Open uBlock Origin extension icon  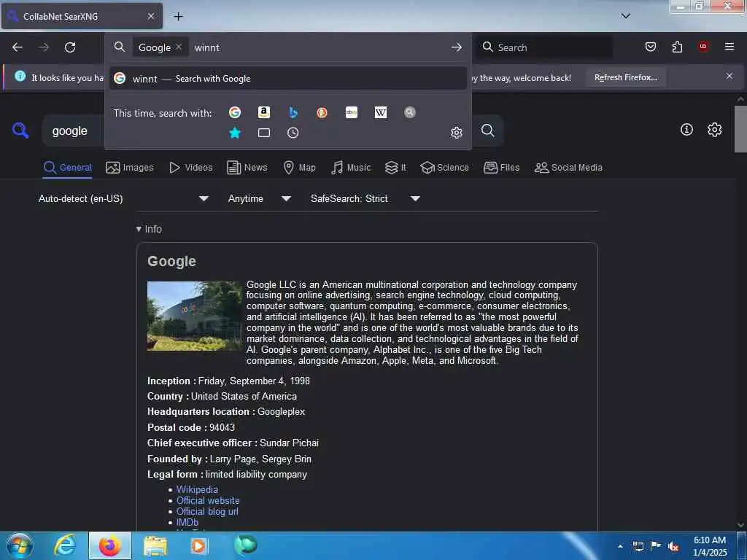point(703,47)
